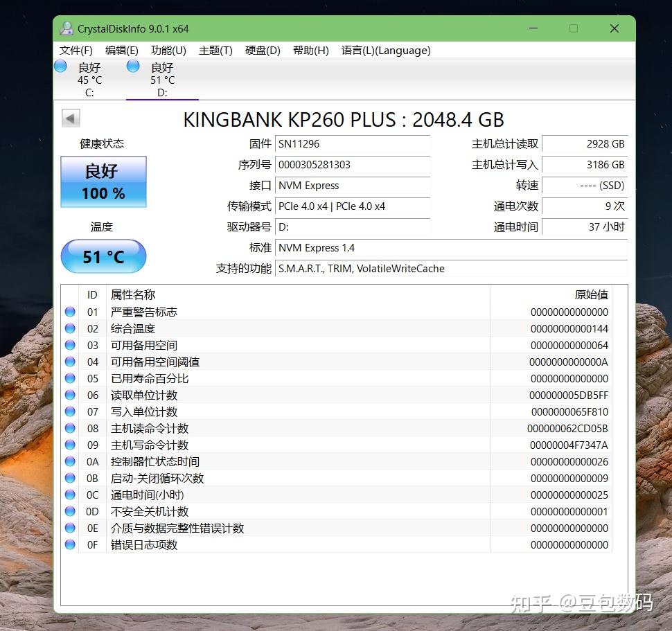
Task: Click the status dot beside 错误日志项数
Action: click(x=69, y=544)
